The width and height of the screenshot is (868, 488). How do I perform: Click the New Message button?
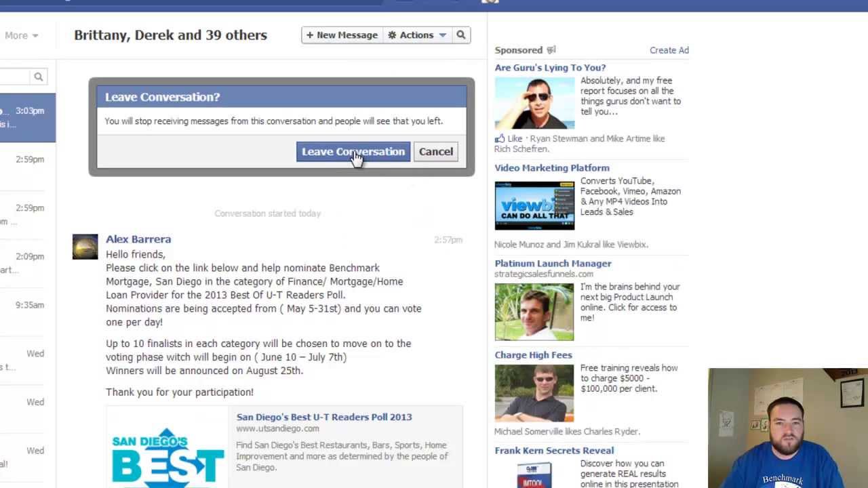coord(342,35)
